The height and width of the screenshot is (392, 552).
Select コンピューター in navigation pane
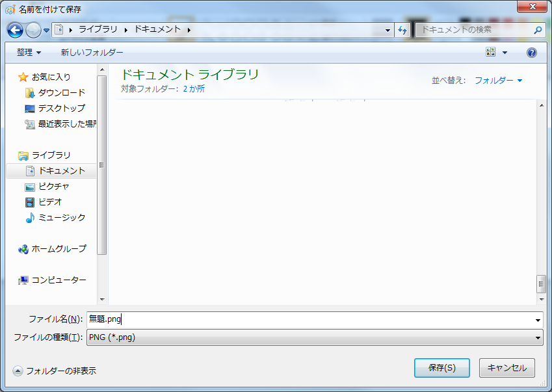pos(59,280)
